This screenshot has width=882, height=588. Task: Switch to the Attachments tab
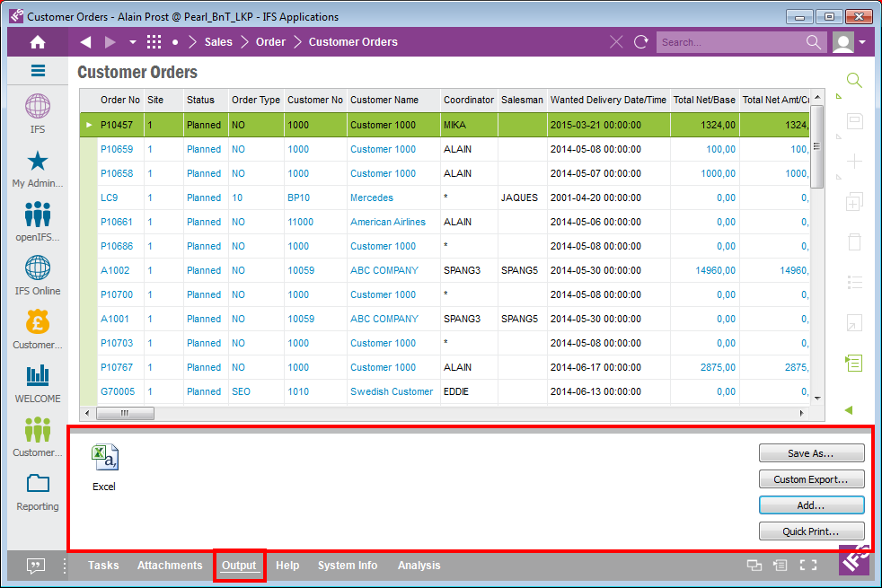[170, 566]
